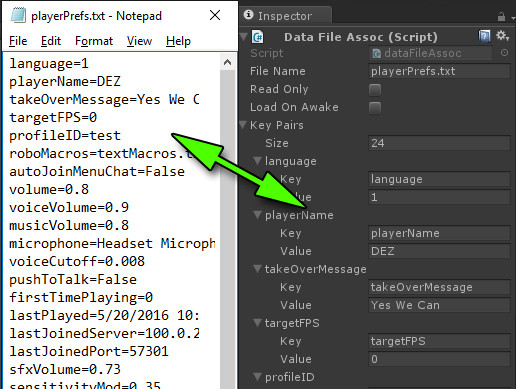Click the object picker circle next to Script

504,53
